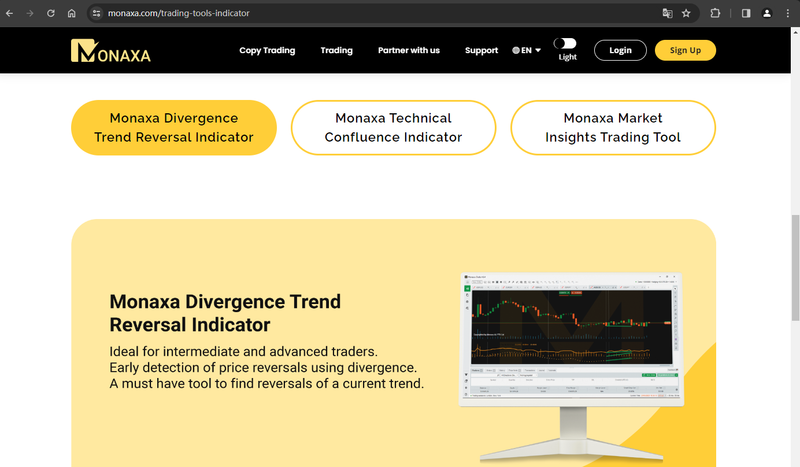Viewport: 800px width, 467px height.
Task: Open the browser profile avatar icon
Action: 767,13
